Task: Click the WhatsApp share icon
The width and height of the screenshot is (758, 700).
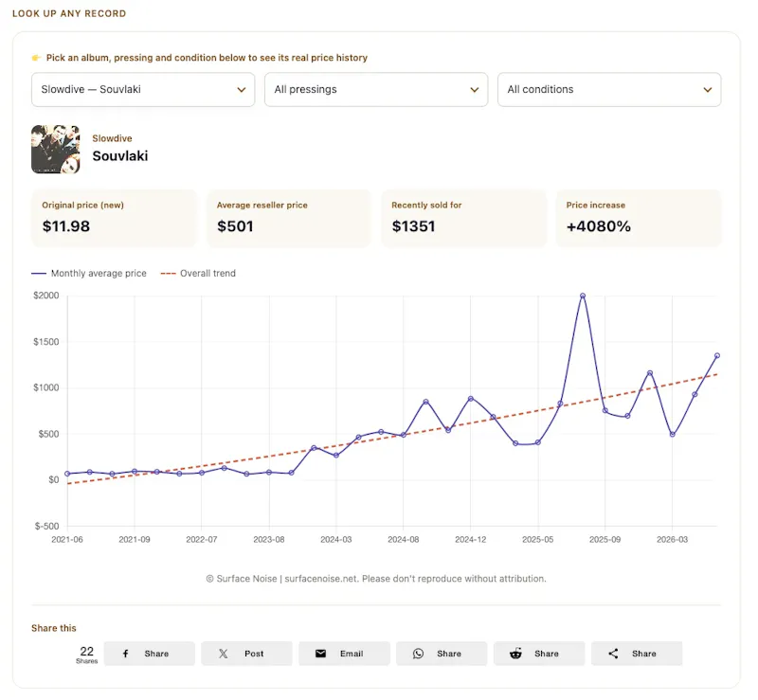Action: click(x=418, y=654)
